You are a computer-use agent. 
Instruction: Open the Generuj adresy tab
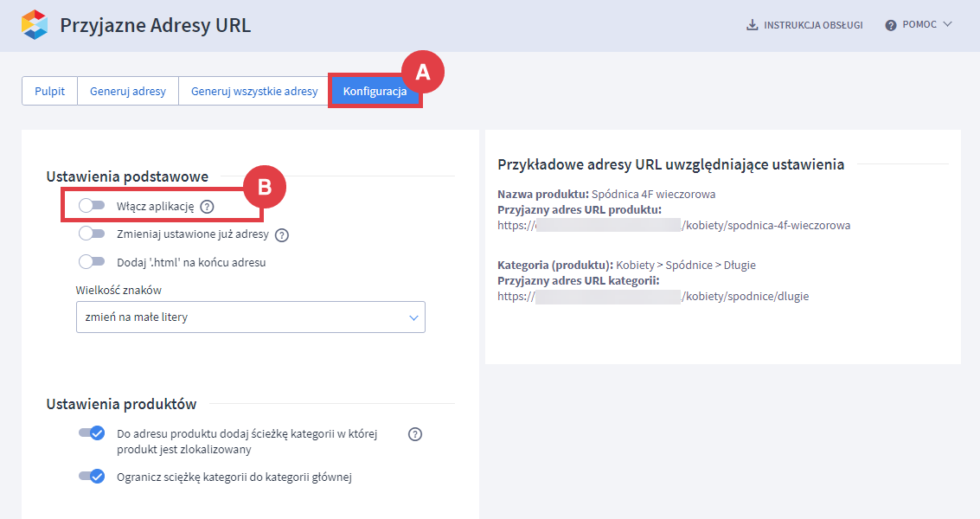(128, 92)
